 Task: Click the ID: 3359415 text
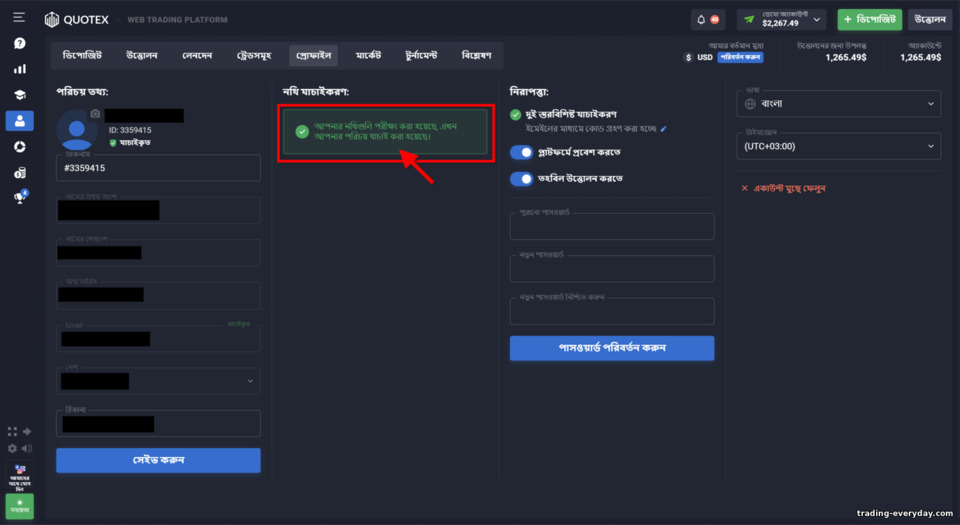point(130,130)
